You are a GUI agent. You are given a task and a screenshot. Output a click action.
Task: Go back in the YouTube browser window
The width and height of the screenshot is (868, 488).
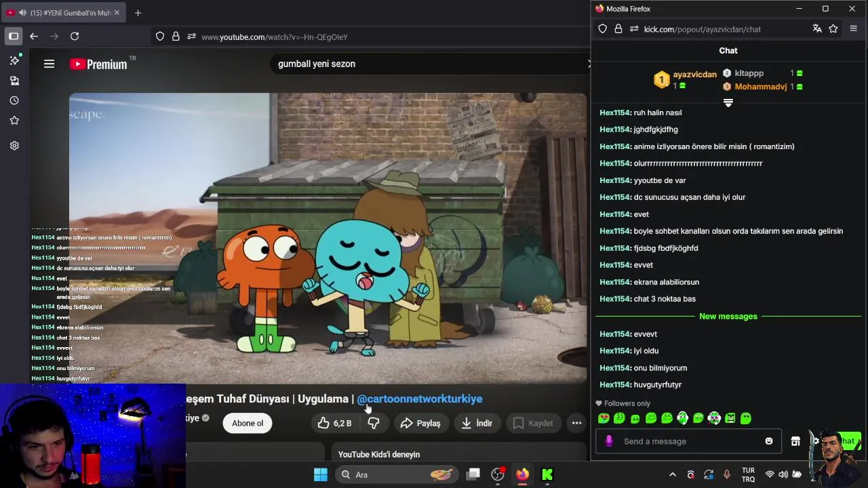tap(34, 37)
